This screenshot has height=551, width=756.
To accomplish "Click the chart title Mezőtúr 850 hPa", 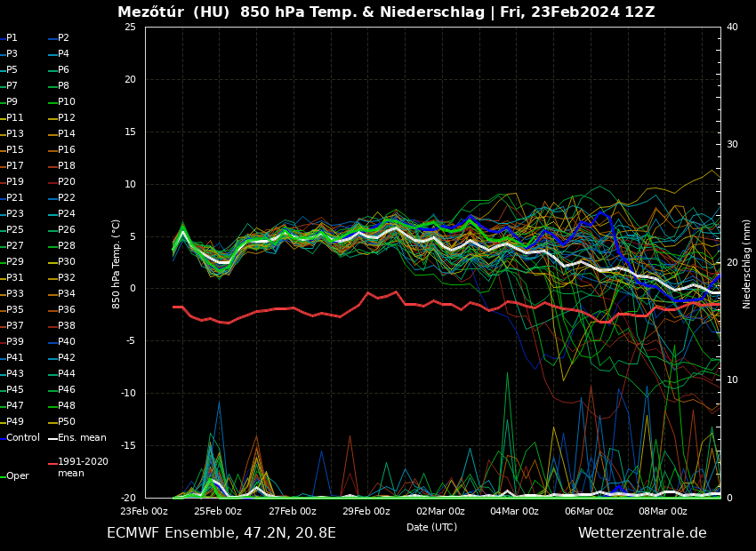I will (x=386, y=12).
